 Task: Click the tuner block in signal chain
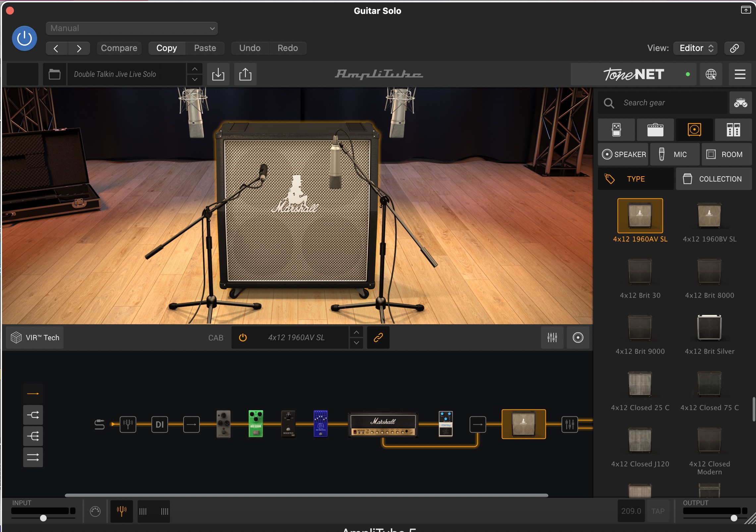[x=128, y=424]
